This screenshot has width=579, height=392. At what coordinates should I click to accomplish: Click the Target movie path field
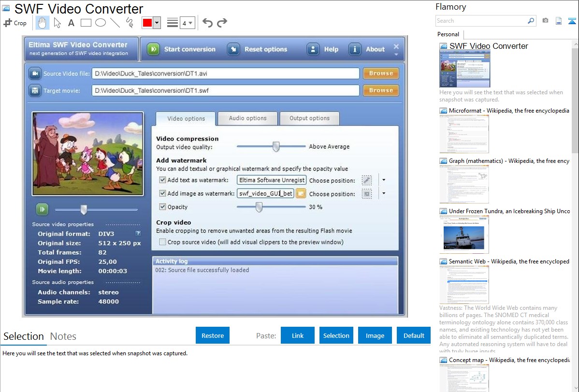225,90
